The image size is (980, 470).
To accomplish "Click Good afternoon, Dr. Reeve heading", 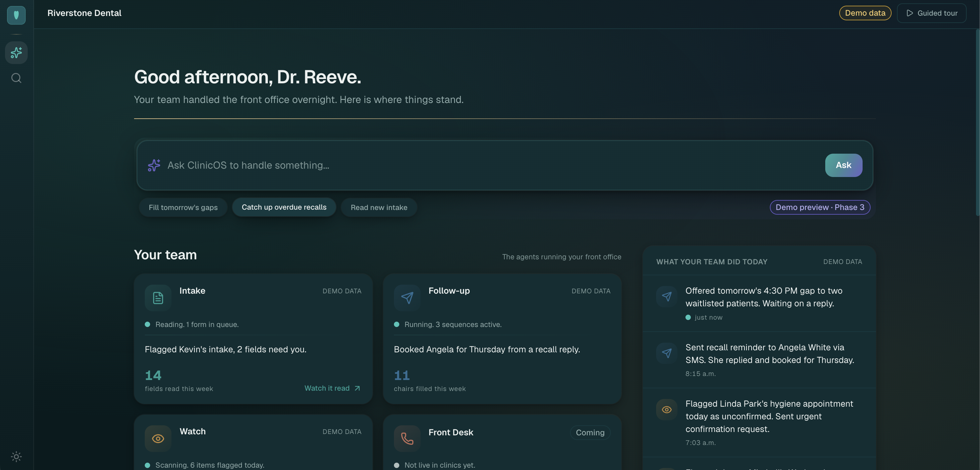I will [248, 77].
